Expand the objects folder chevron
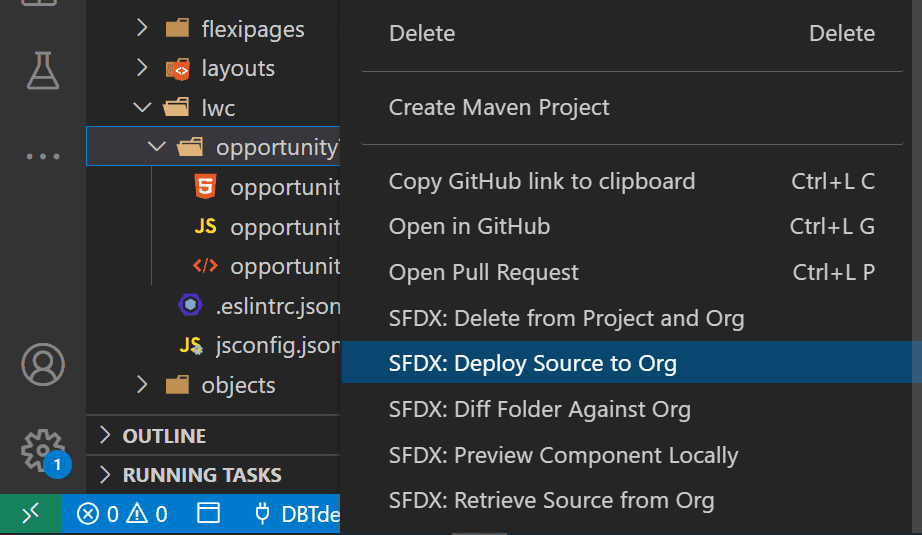 142,384
